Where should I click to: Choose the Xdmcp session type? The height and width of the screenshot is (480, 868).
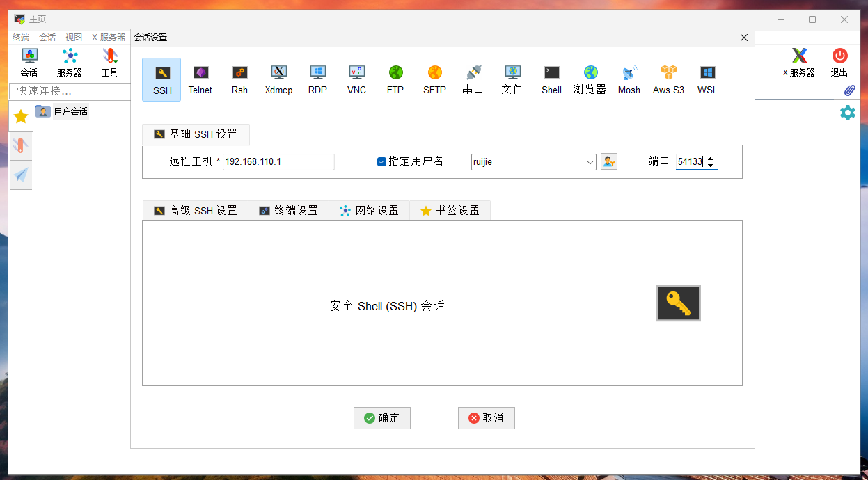[278, 79]
